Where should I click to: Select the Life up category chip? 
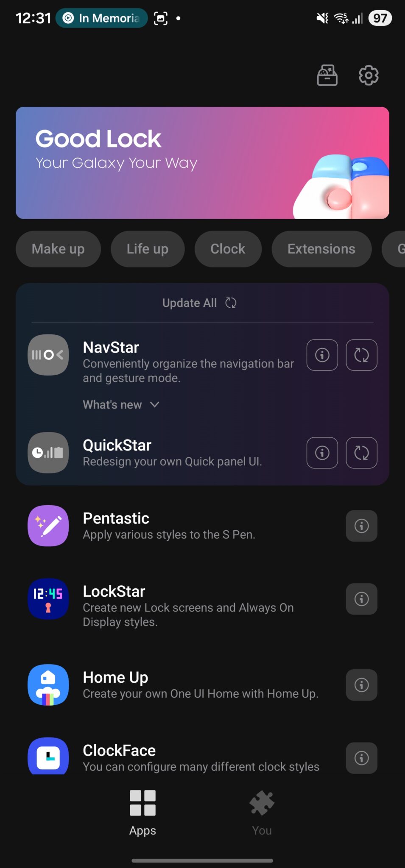tap(148, 249)
